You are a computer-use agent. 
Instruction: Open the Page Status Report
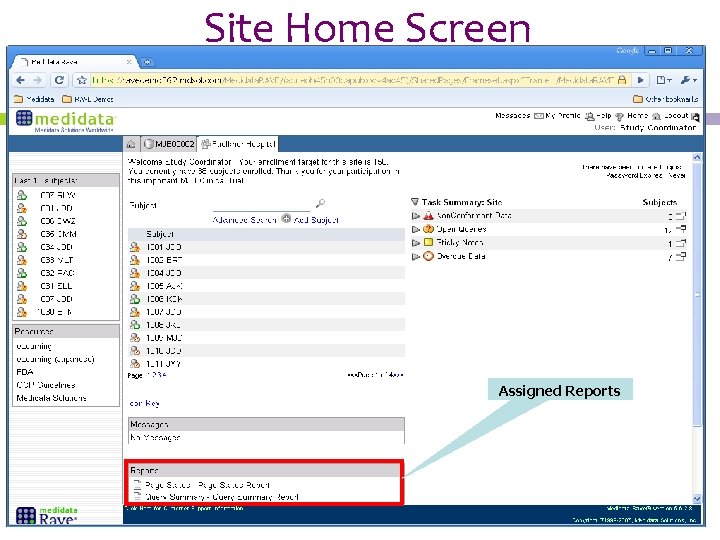(x=207, y=484)
